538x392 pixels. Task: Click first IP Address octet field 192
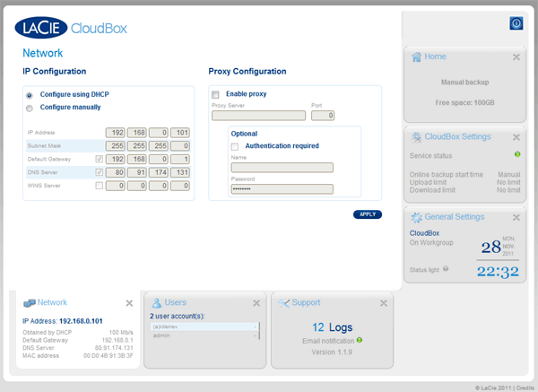coord(115,133)
